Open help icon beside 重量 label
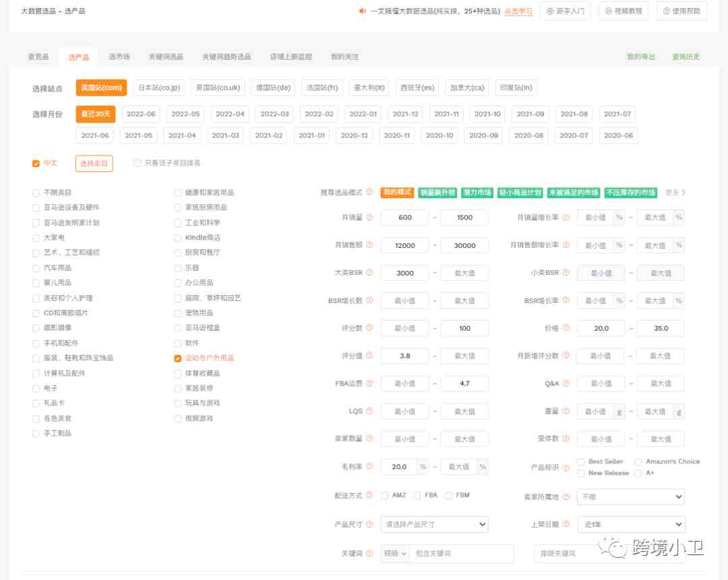Image resolution: width=728 pixels, height=580 pixels. 566,411
